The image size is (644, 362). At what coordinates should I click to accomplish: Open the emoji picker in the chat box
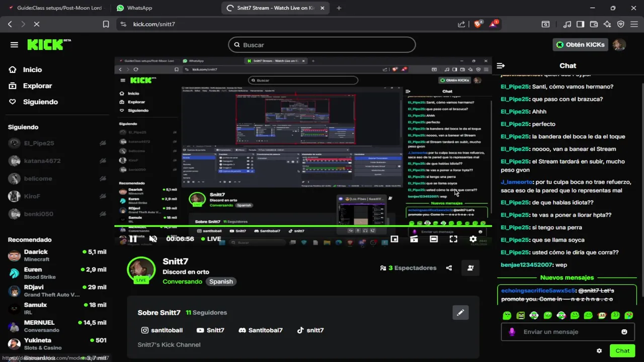(x=624, y=332)
